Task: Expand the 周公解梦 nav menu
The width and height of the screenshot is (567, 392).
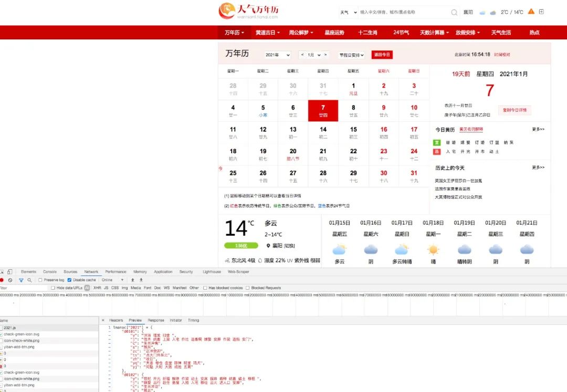Action: click(301, 33)
